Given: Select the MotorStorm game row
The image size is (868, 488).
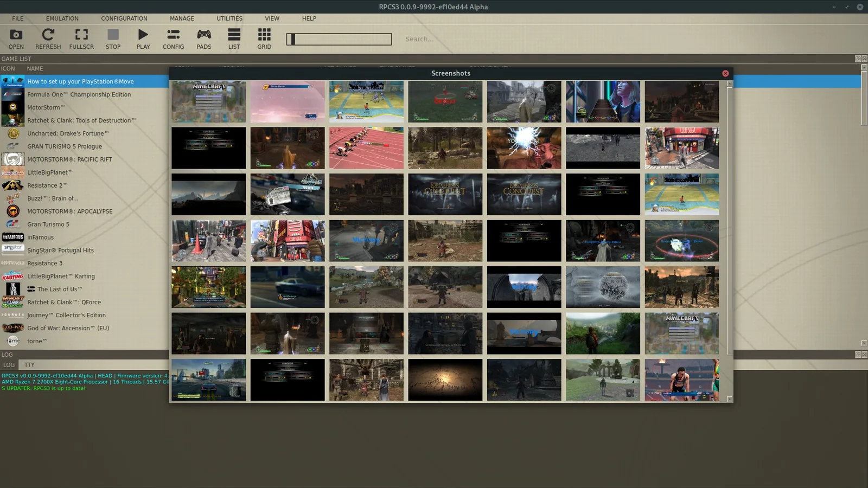Looking at the screenshot, I should tap(84, 107).
